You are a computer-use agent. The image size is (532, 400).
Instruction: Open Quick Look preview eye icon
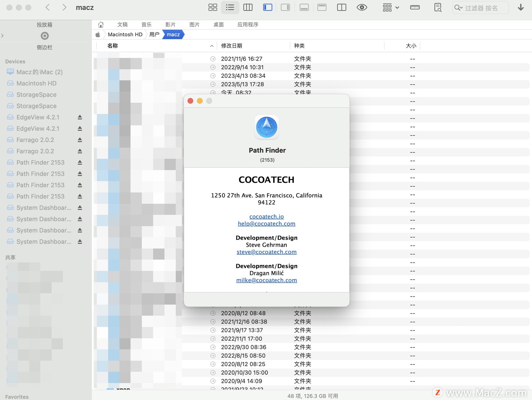[362, 7]
